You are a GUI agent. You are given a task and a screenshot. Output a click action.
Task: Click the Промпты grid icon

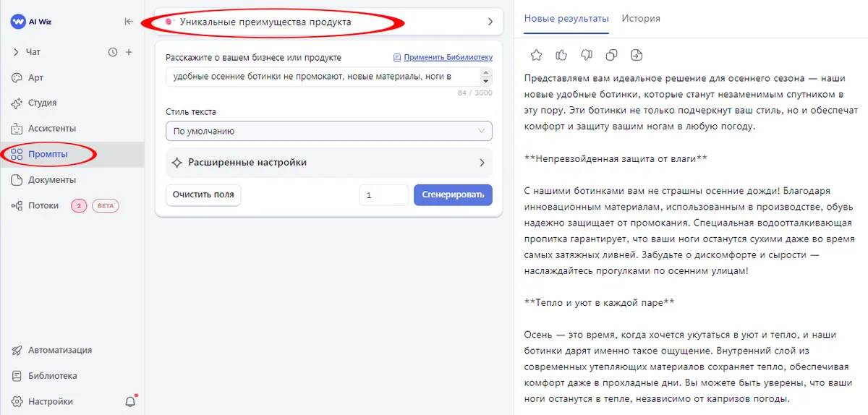pyautogui.click(x=17, y=154)
